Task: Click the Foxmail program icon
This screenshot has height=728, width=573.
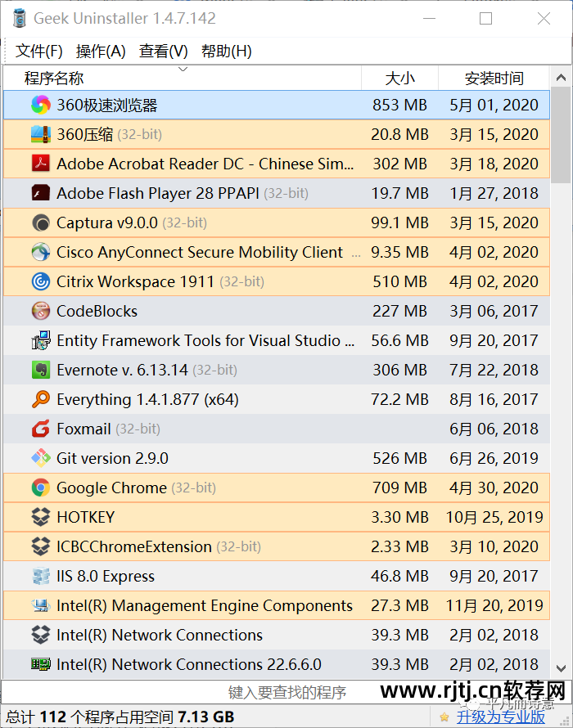Action: click(41, 429)
